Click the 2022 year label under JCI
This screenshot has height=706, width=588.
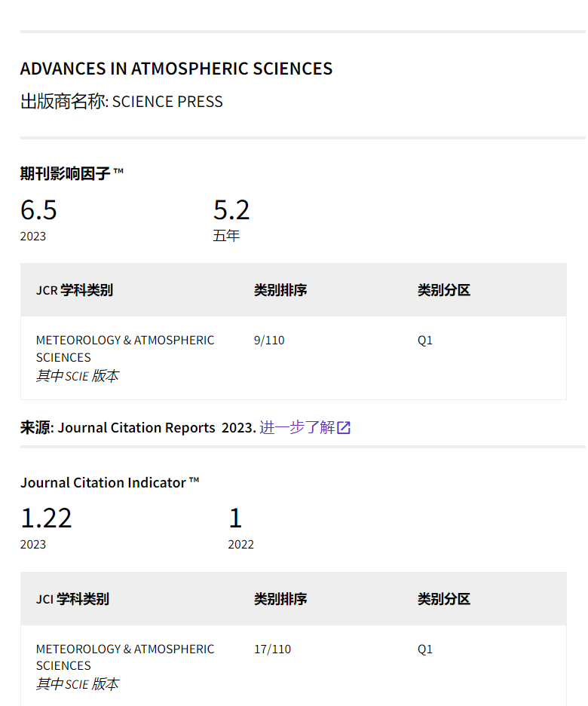click(241, 544)
